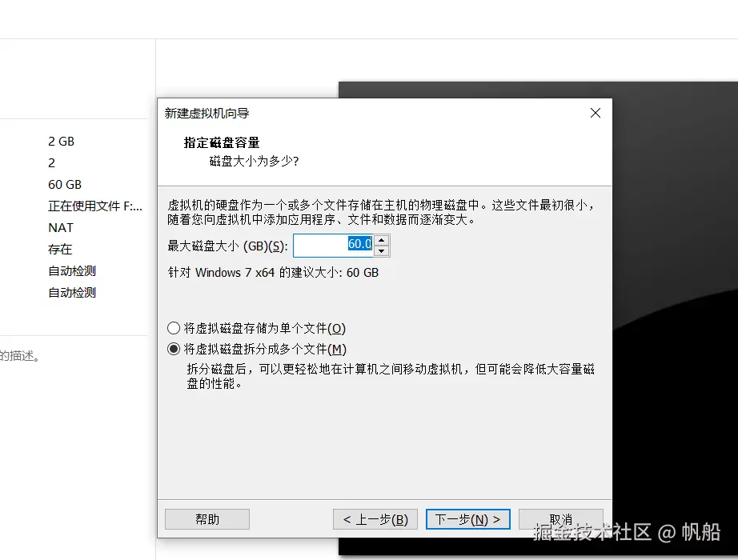This screenshot has width=738, height=560.
Task: Click the NAT network adapter value
Action: 61,228
